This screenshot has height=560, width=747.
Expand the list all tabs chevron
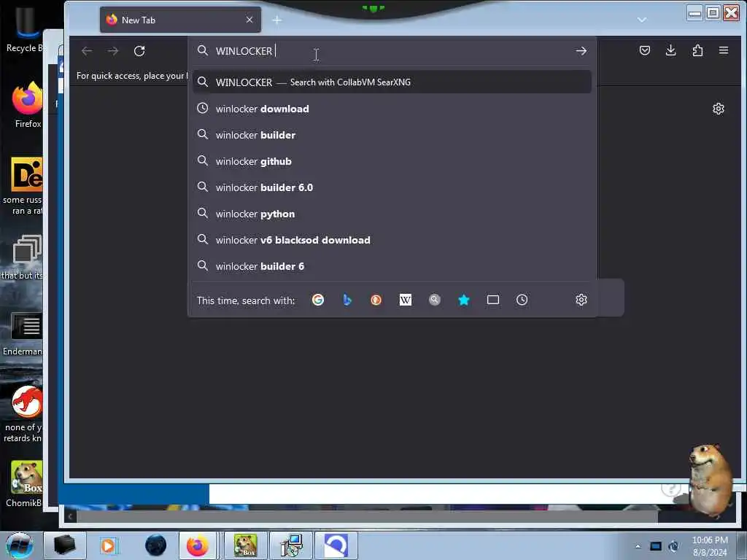(x=642, y=20)
